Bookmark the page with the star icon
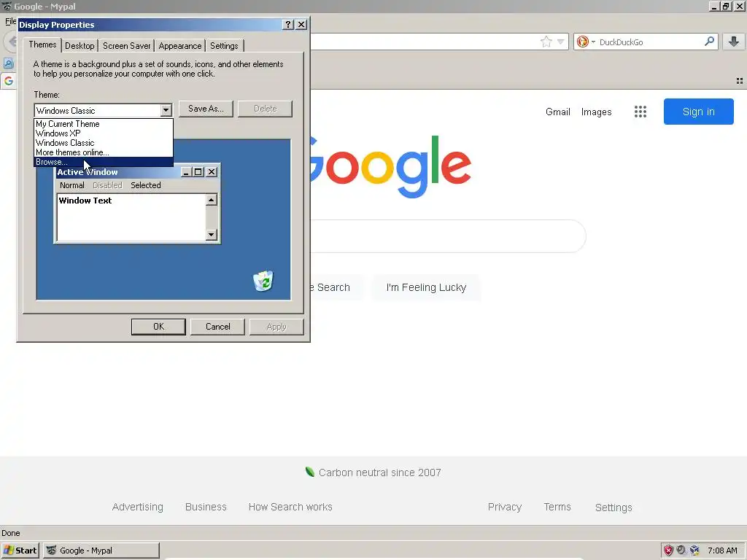The height and width of the screenshot is (560, 747). (546, 42)
